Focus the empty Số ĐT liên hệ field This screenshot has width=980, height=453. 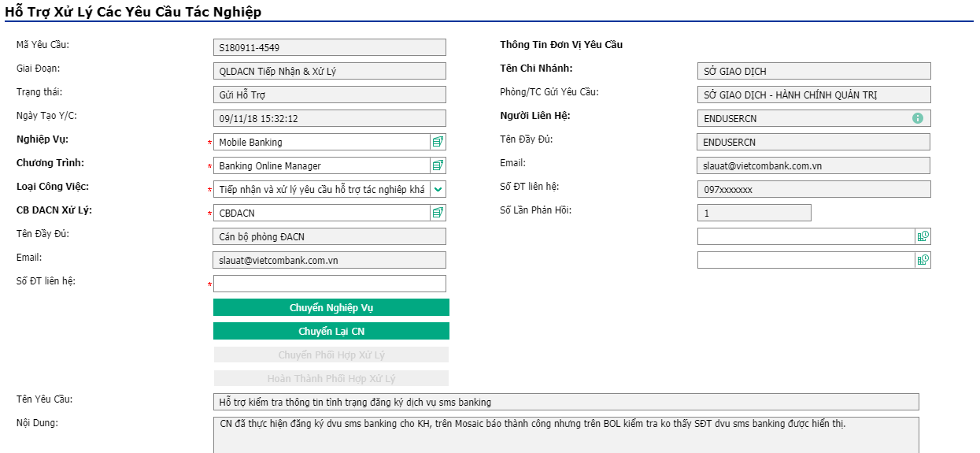[330, 284]
